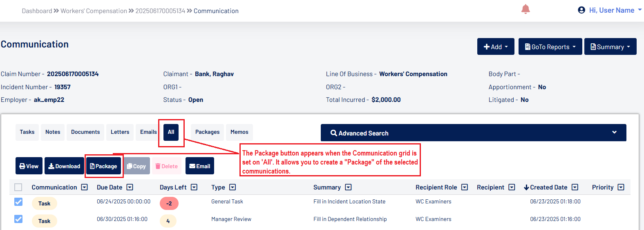Screen dimensions: 644x230
Task: Sort by the Created Date column header
Action: (x=548, y=187)
